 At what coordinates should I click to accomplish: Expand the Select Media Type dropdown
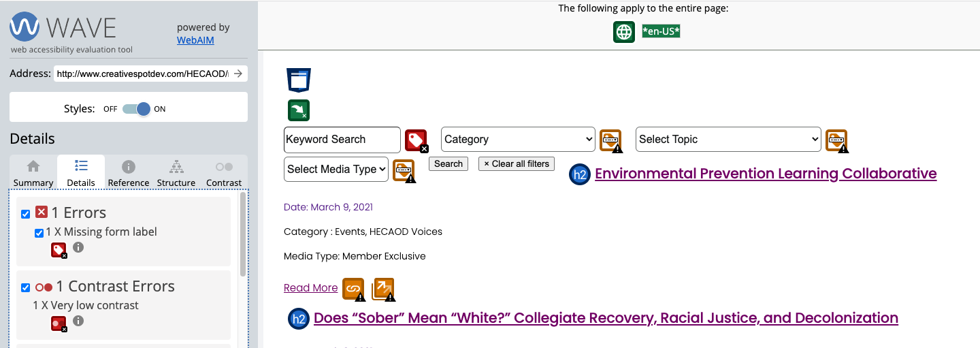336,170
